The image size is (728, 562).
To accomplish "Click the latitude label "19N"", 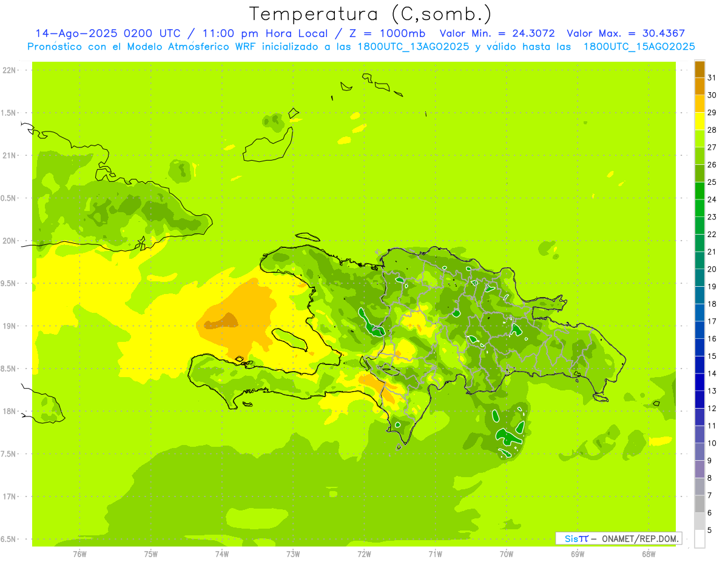I will (x=10, y=326).
